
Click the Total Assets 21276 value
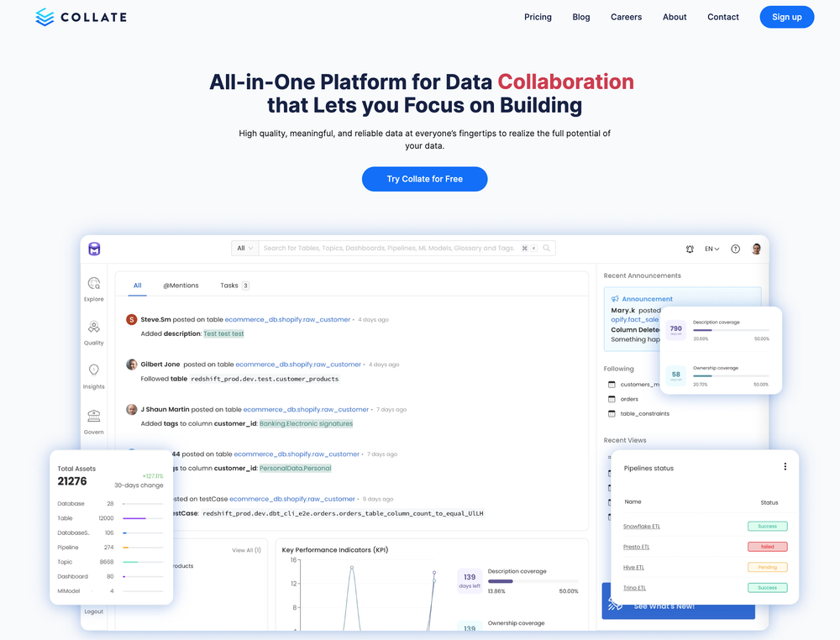(71, 481)
